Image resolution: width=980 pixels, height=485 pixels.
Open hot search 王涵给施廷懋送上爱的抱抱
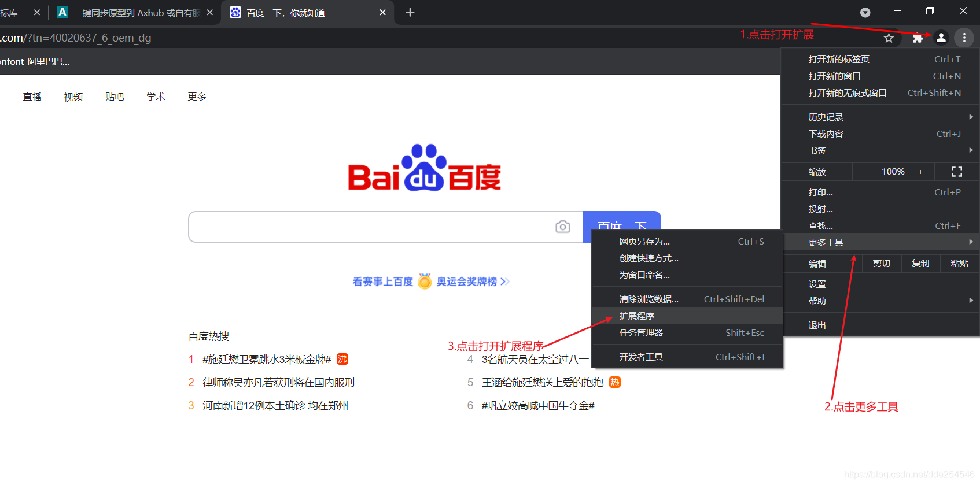[x=543, y=382]
